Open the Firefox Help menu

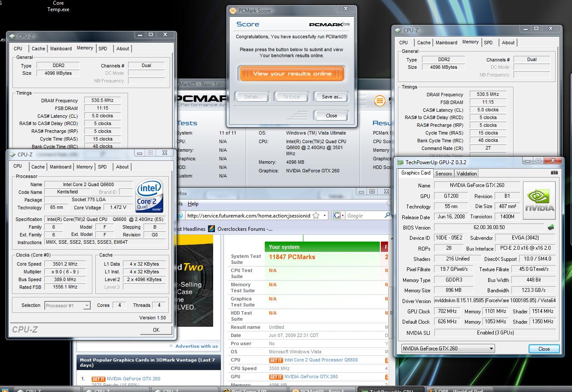tap(193, 204)
